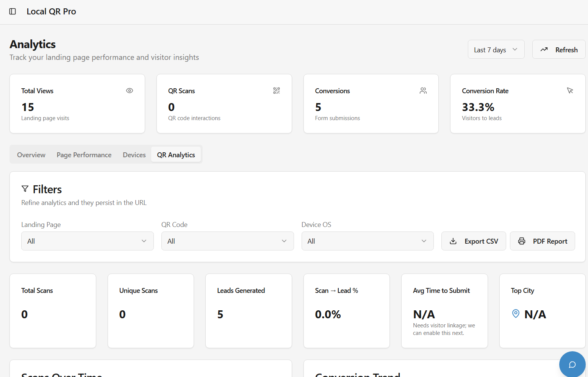The image size is (588, 377).
Task: Open the Landing Page filter dropdown
Action: point(87,241)
